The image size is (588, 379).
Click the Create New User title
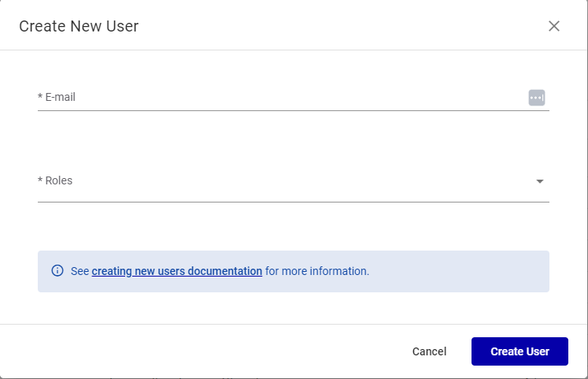click(x=79, y=26)
